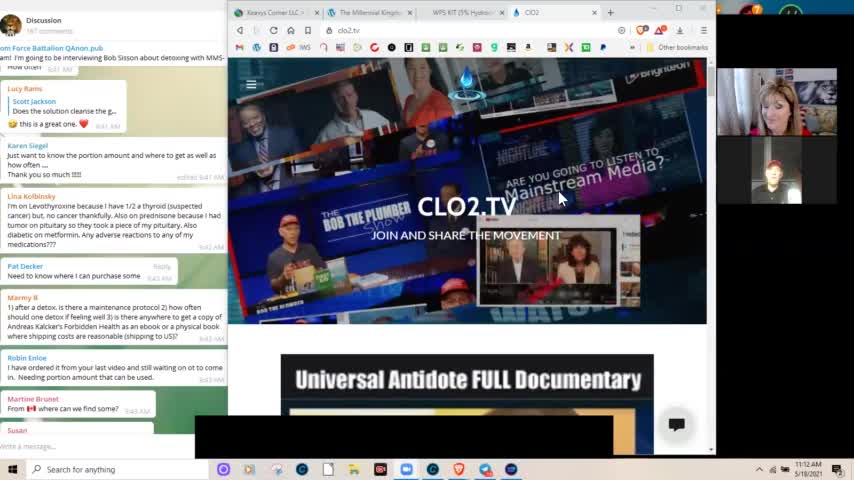This screenshot has width=854, height=480.
Task: Expand hidden bookmarks chevron
Action: tap(632, 47)
